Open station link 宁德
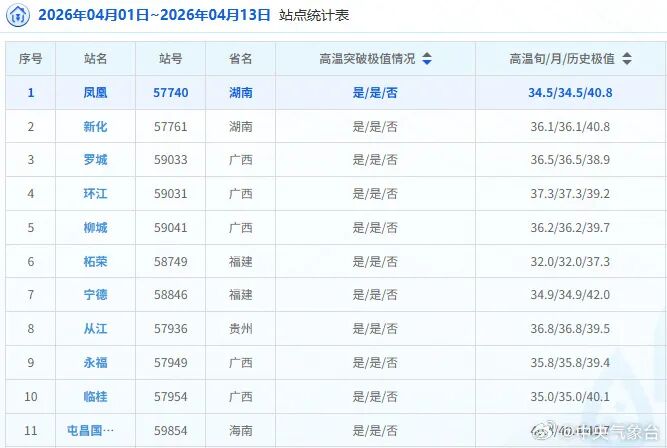667x448 pixels. click(96, 295)
